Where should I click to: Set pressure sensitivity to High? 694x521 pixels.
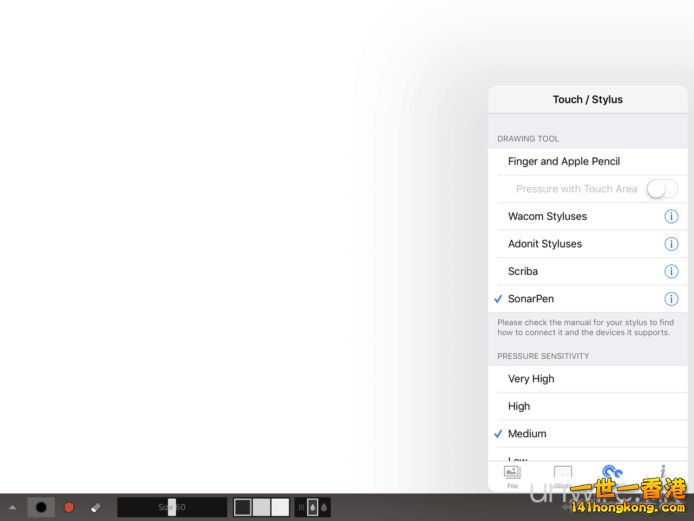point(519,406)
